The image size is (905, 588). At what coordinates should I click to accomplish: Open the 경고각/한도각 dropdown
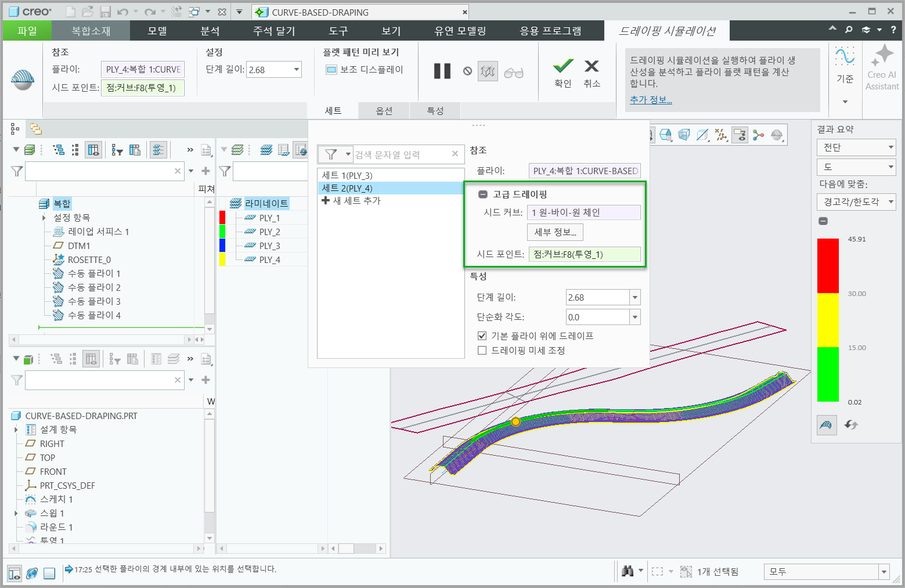[x=856, y=201]
